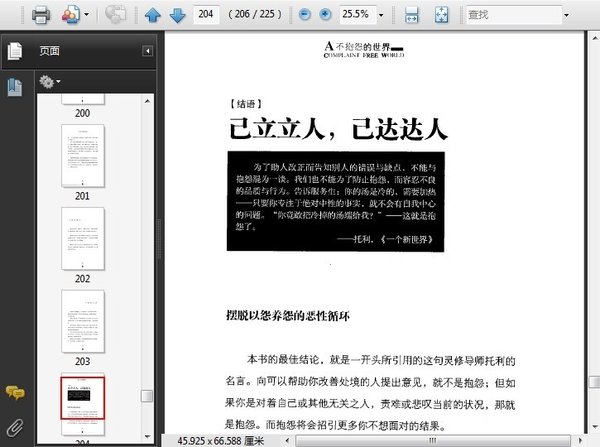Open the Comments panel speech bubble icon

15,393
